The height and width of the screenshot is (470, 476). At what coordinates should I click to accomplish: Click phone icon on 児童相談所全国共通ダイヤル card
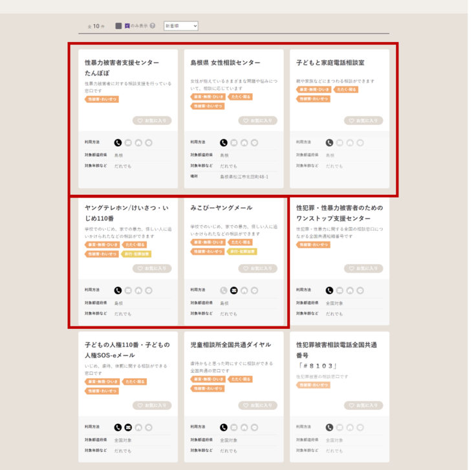click(x=224, y=427)
